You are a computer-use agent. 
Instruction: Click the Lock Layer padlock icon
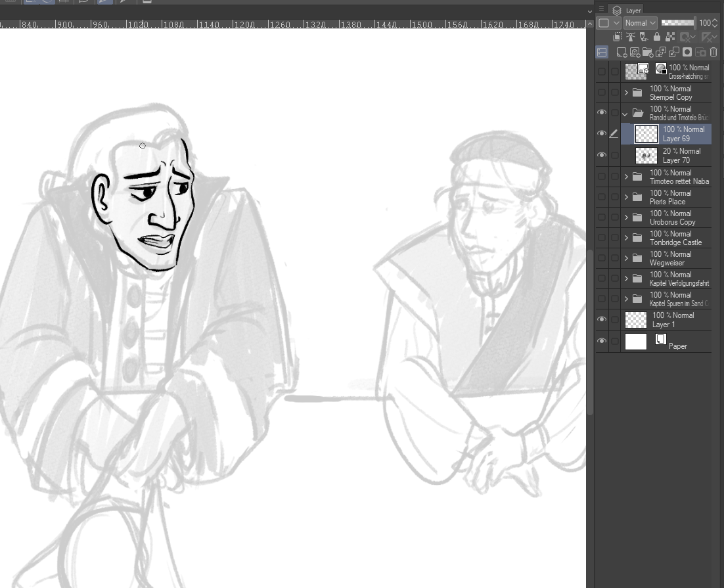click(x=657, y=37)
